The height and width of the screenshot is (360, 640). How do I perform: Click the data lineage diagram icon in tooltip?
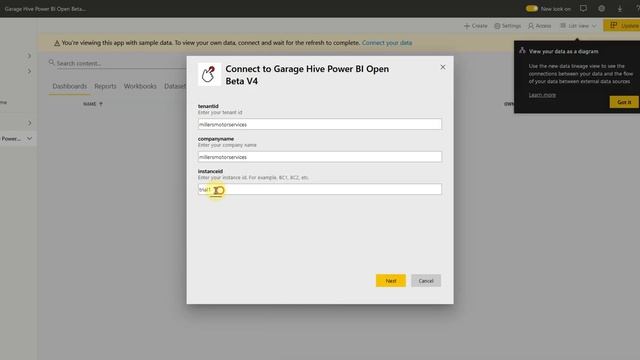point(522,51)
